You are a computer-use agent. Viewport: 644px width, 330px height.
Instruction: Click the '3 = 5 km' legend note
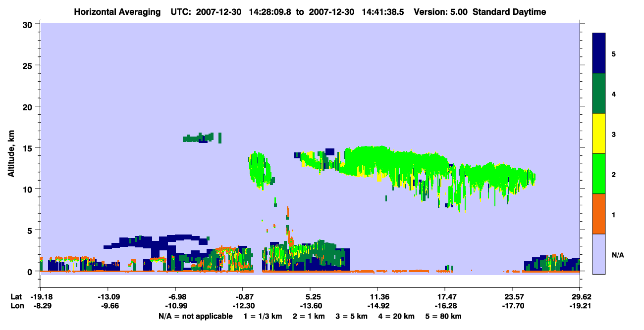click(x=351, y=316)
